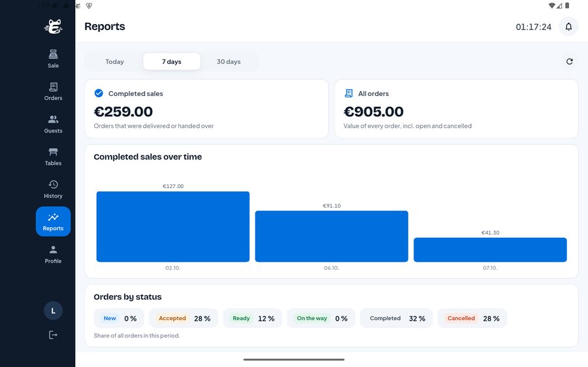
Task: Open the Profile page
Action: 53,254
